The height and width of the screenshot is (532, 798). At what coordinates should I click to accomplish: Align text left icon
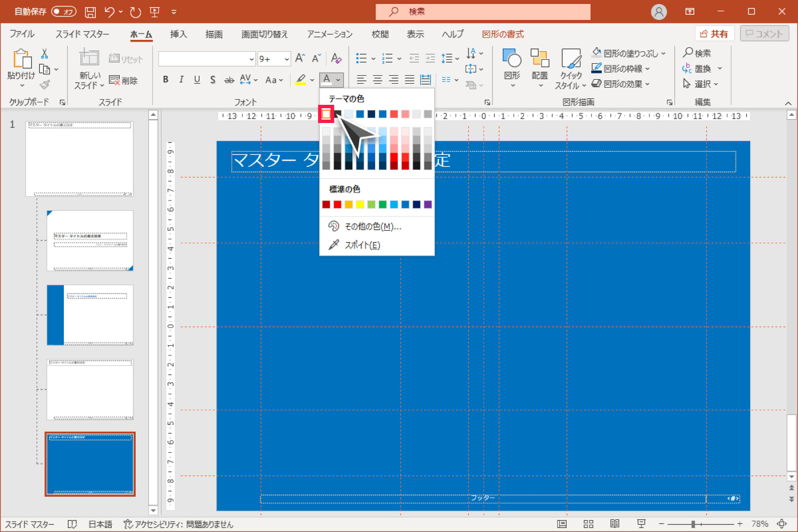[361, 80]
